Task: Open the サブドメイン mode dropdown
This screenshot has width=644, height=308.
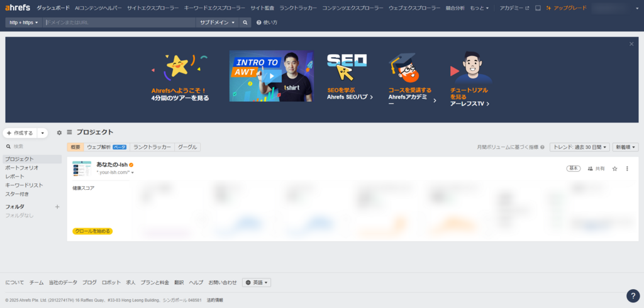Action: click(x=217, y=23)
